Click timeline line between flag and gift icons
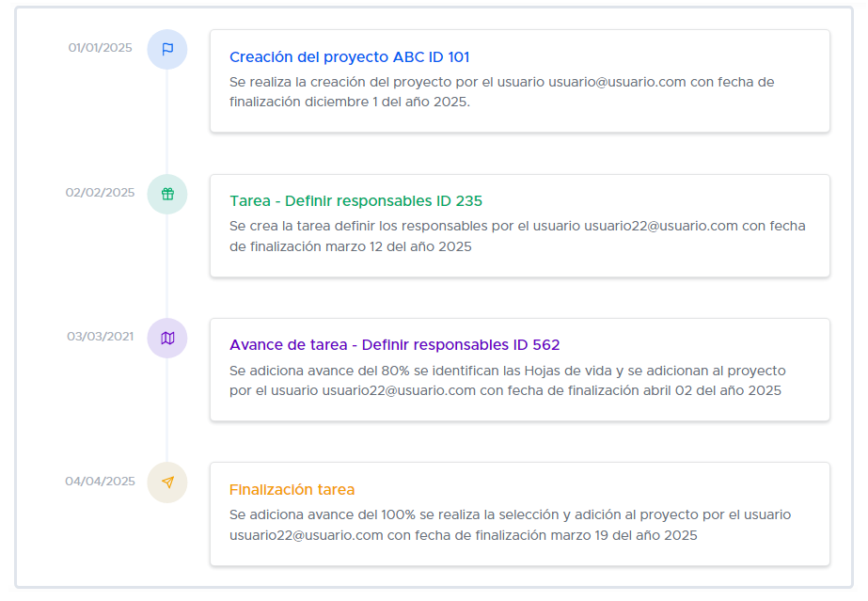The image size is (868, 601). coord(167,122)
